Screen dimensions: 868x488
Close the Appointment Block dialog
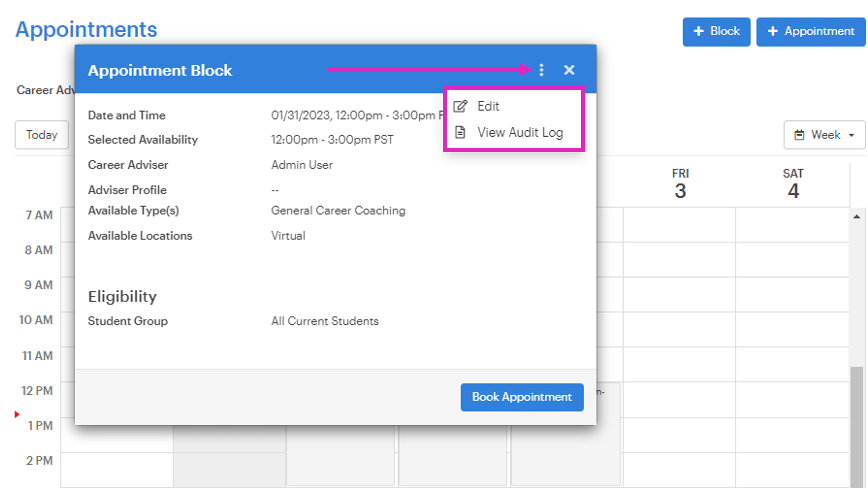point(569,70)
